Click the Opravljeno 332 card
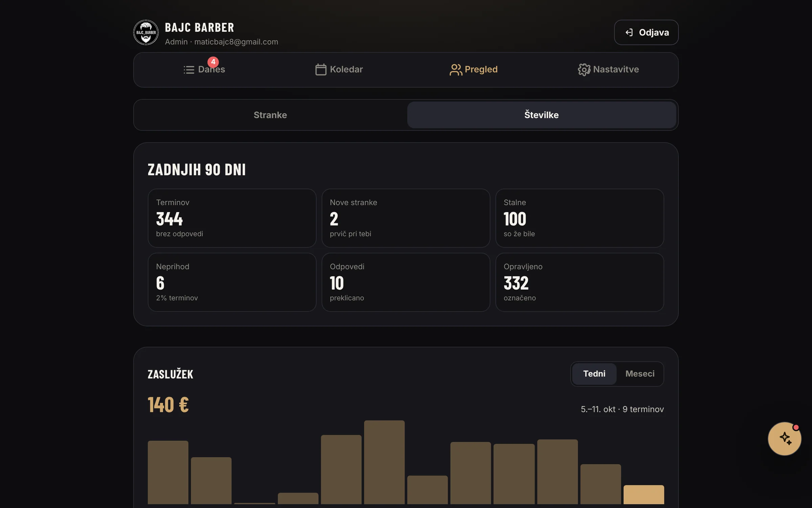Image resolution: width=812 pixels, height=508 pixels. pos(580,282)
